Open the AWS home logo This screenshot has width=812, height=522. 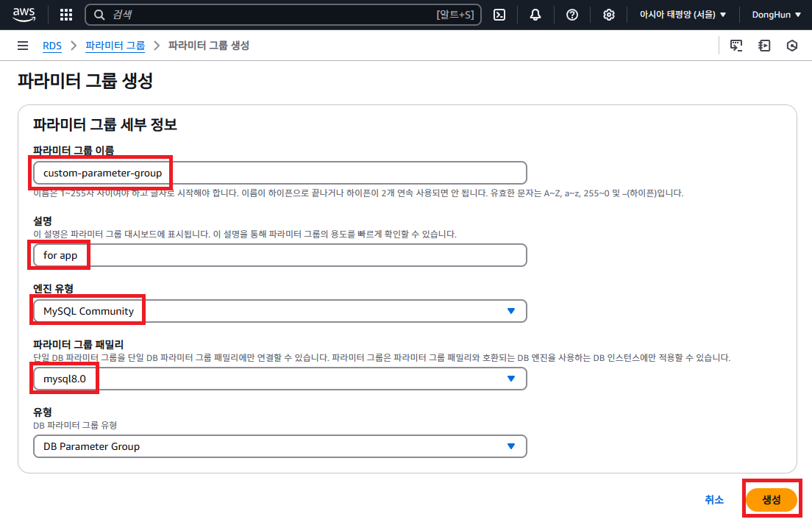(x=24, y=15)
